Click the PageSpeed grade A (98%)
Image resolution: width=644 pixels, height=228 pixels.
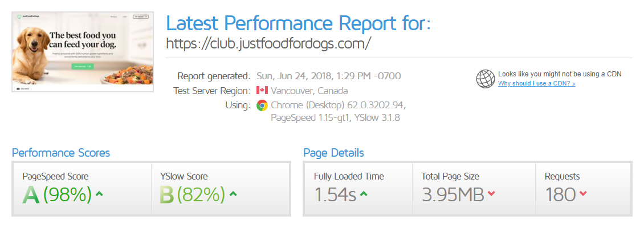pos(57,195)
